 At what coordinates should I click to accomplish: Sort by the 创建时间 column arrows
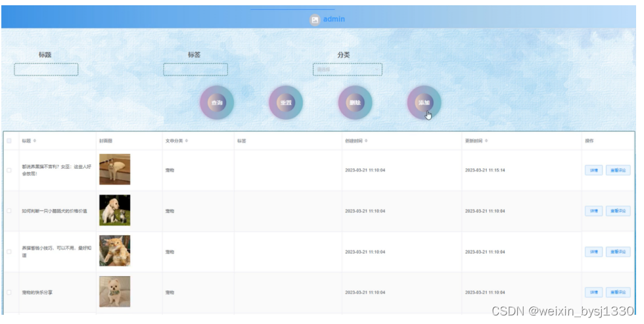coord(366,141)
